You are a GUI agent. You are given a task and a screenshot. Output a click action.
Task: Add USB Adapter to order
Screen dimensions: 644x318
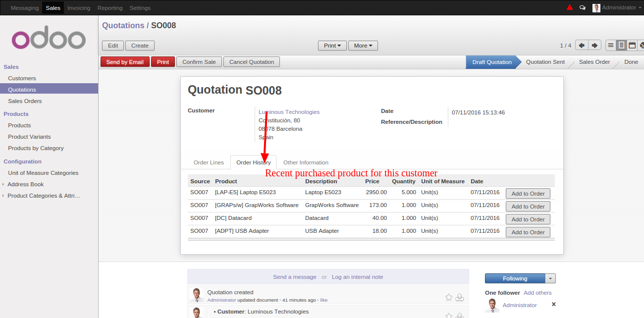pyautogui.click(x=528, y=232)
